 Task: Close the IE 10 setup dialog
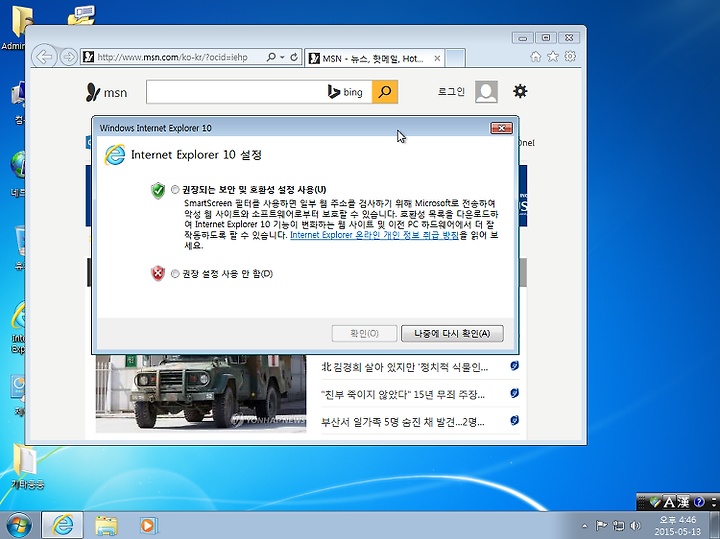pos(501,128)
